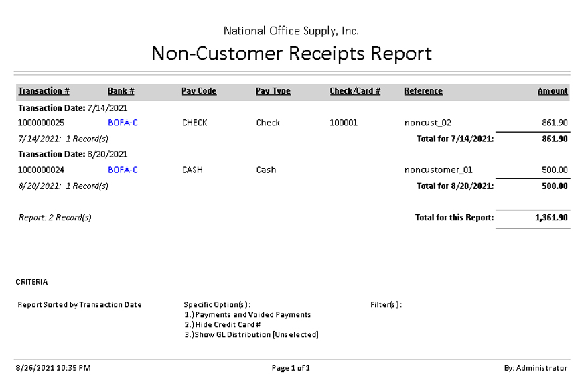The height and width of the screenshot is (390, 588).
Task: Click the Pay Code column header
Action: [x=199, y=91]
